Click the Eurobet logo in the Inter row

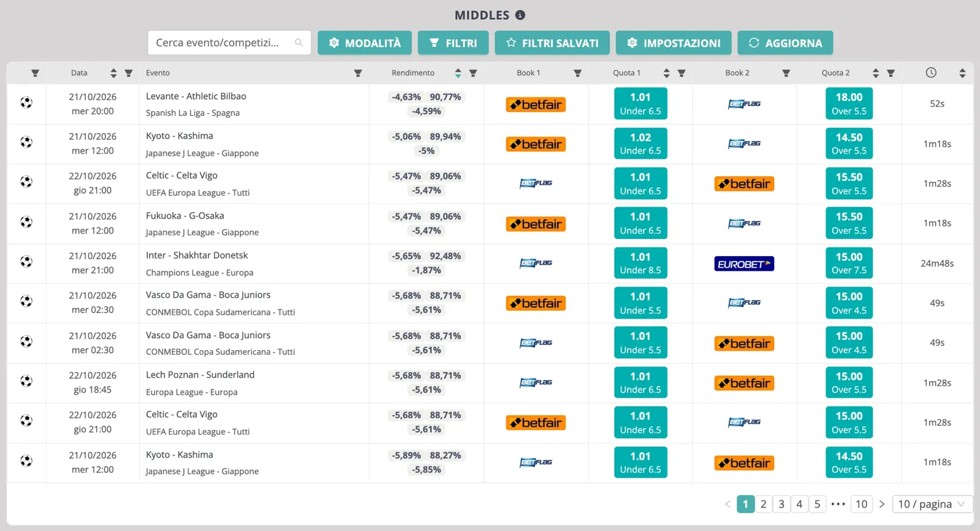point(744,263)
